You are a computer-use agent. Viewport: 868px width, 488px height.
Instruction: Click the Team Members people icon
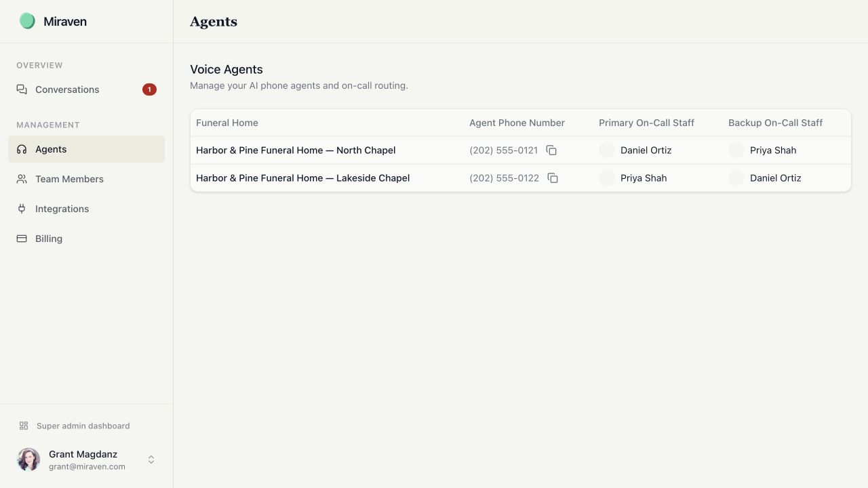click(x=22, y=179)
